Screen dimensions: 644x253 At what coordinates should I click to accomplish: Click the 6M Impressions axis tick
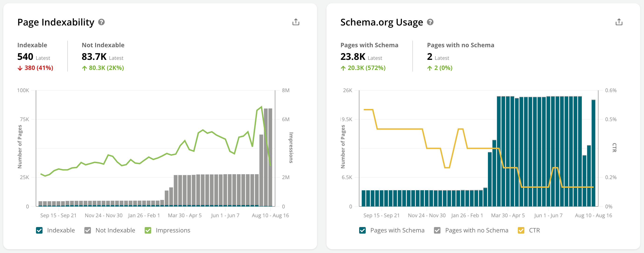point(286,119)
